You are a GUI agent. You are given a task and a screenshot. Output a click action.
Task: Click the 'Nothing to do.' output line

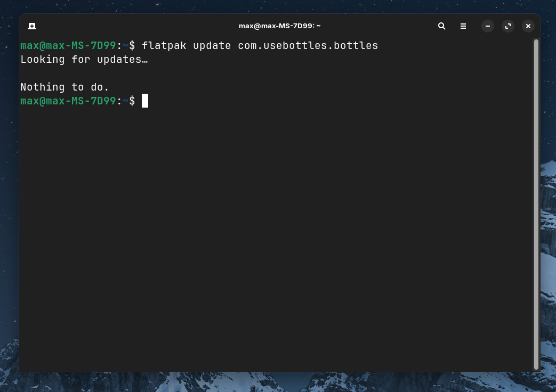click(x=65, y=87)
